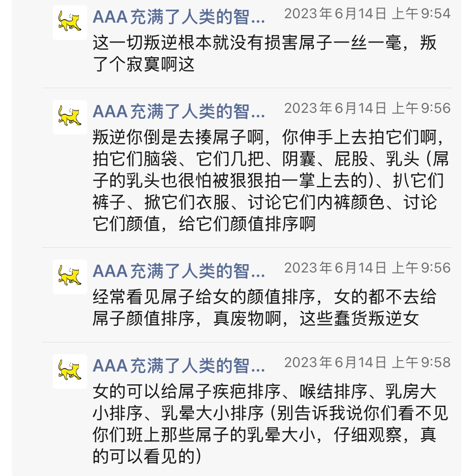Tap the cat avatar beside the 叛逆你倒是 message
473x476 pixels.
point(69,117)
